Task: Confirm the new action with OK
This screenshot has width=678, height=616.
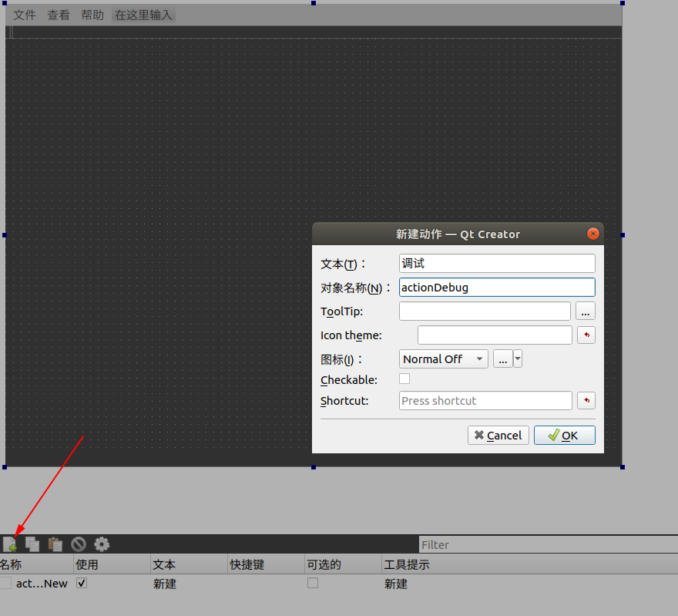Action: [x=564, y=435]
